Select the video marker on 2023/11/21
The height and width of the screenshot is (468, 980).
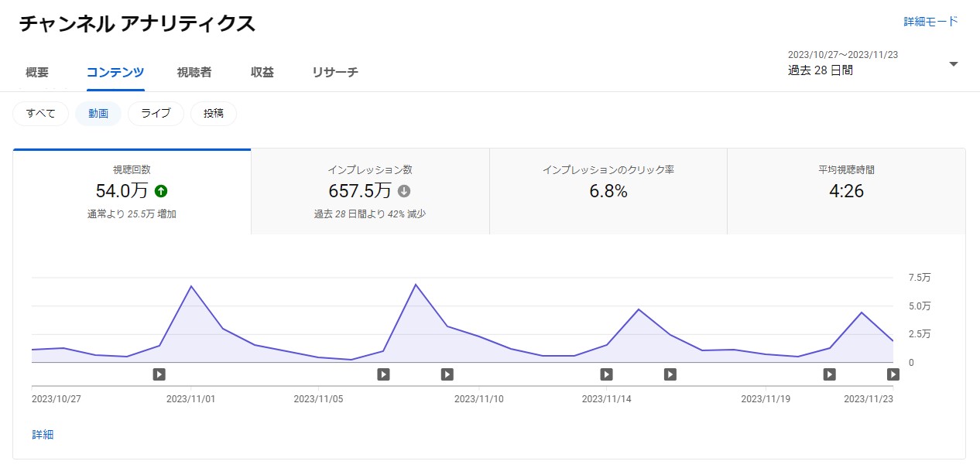(x=829, y=374)
